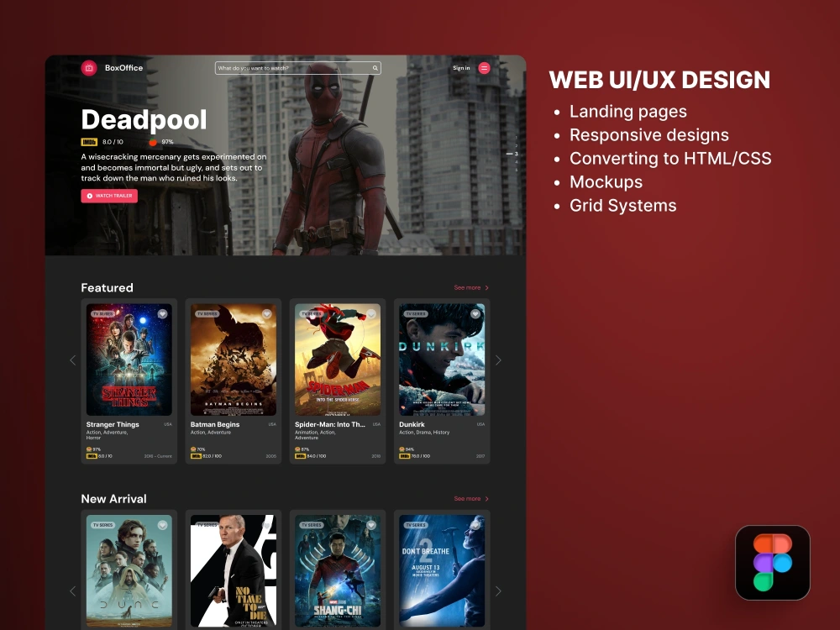Click the TV SERIES tag on Stranger Things

coord(102,313)
